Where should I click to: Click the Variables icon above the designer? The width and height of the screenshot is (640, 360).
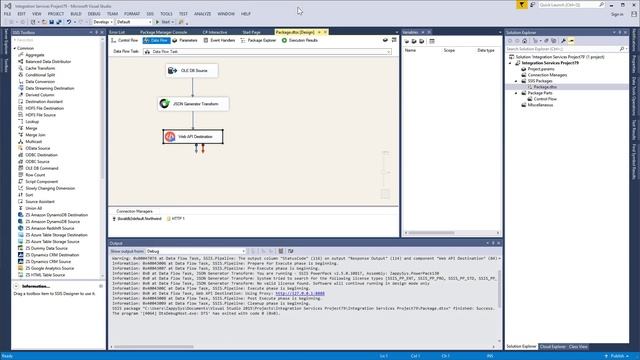(x=385, y=40)
